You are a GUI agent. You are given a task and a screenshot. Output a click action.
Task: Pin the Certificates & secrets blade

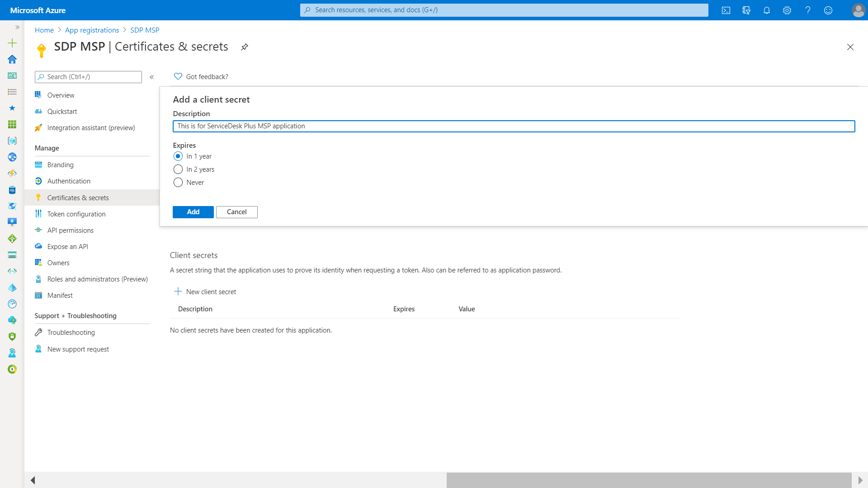click(245, 47)
